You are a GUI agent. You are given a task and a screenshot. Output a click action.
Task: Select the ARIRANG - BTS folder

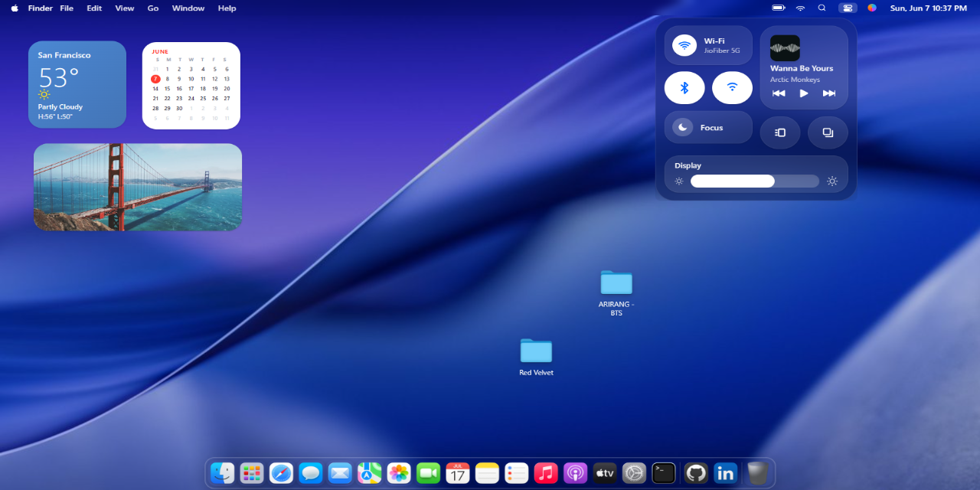coord(616,293)
